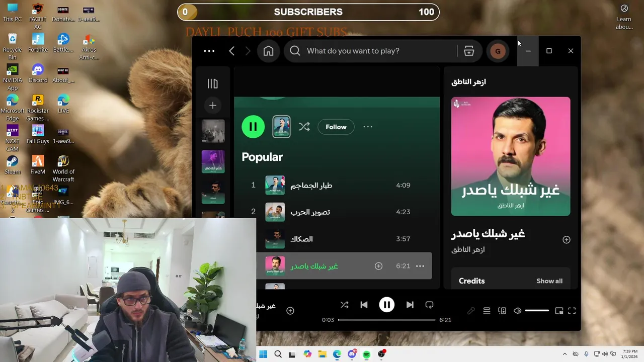Toggle the lyrics microphone button

click(x=471, y=311)
